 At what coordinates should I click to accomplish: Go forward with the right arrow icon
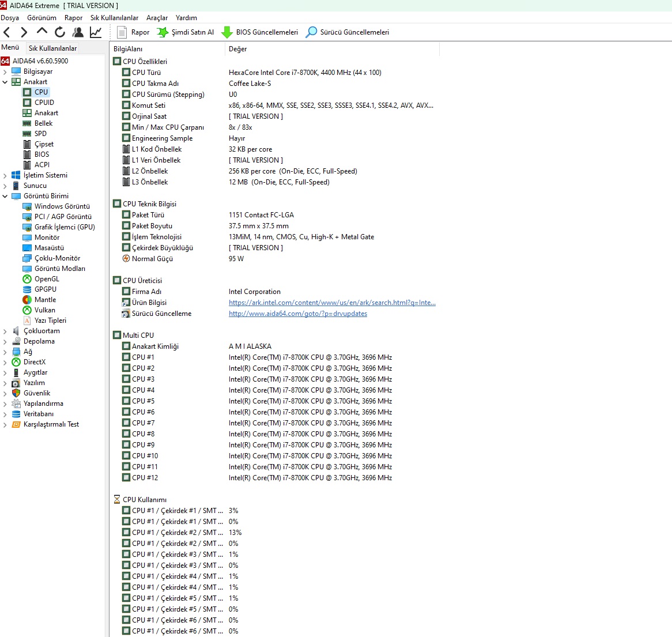point(24,32)
